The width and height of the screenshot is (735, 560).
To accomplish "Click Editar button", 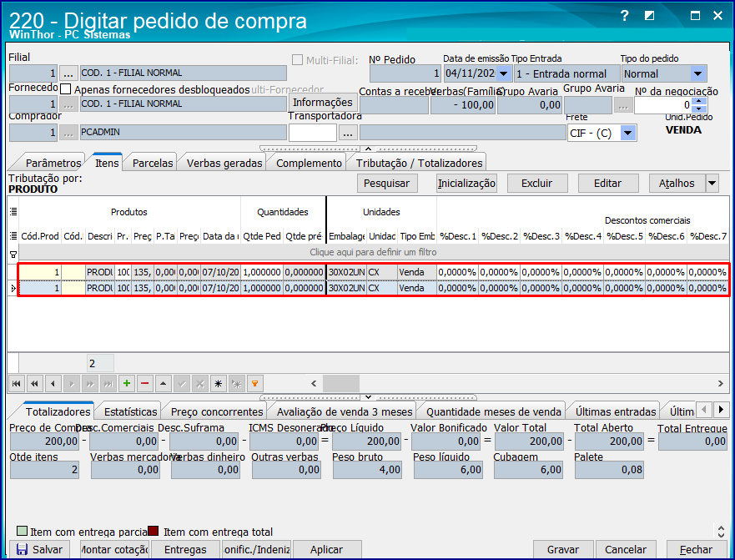I will tap(608, 184).
